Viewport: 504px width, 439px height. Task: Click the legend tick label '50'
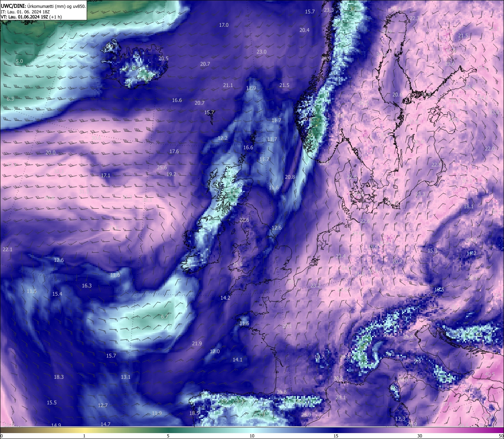(x=501, y=436)
